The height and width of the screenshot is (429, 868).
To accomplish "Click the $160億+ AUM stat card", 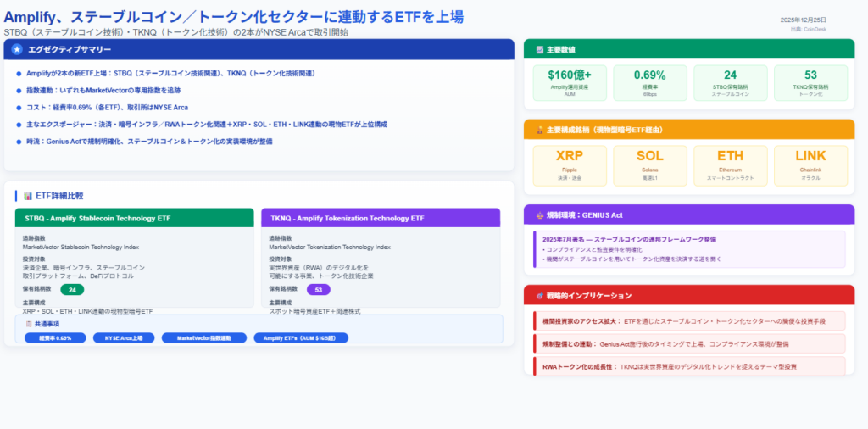I will (569, 83).
